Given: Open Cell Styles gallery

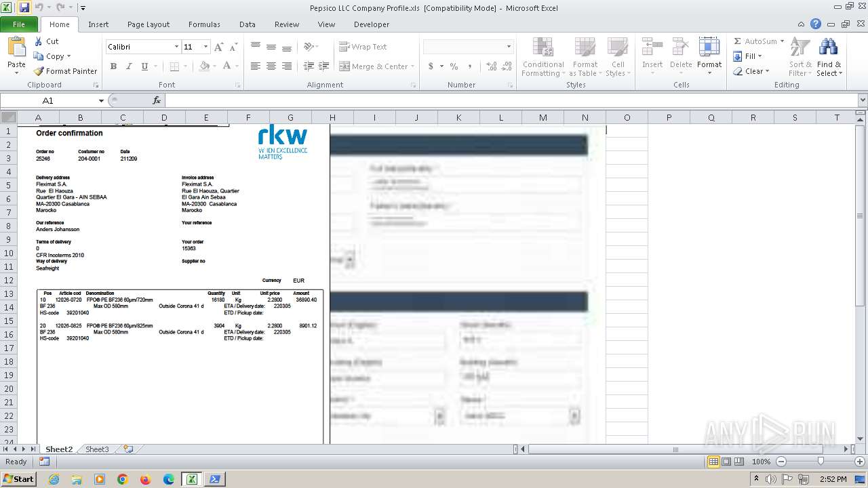Looking at the screenshot, I should coord(617,57).
